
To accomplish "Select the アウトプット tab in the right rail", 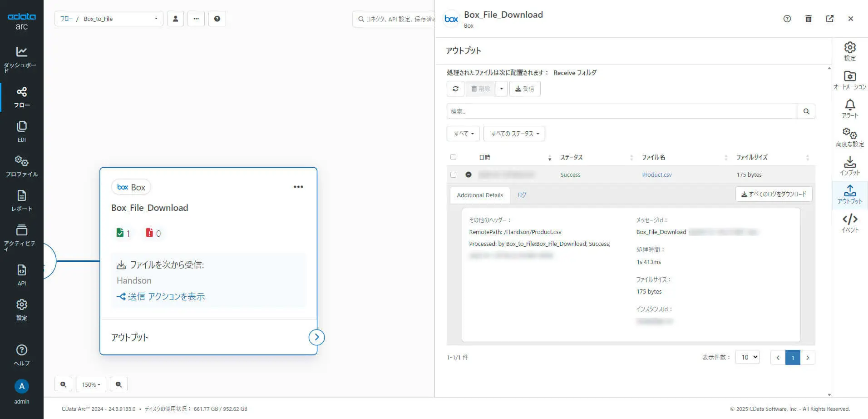I will tap(850, 195).
